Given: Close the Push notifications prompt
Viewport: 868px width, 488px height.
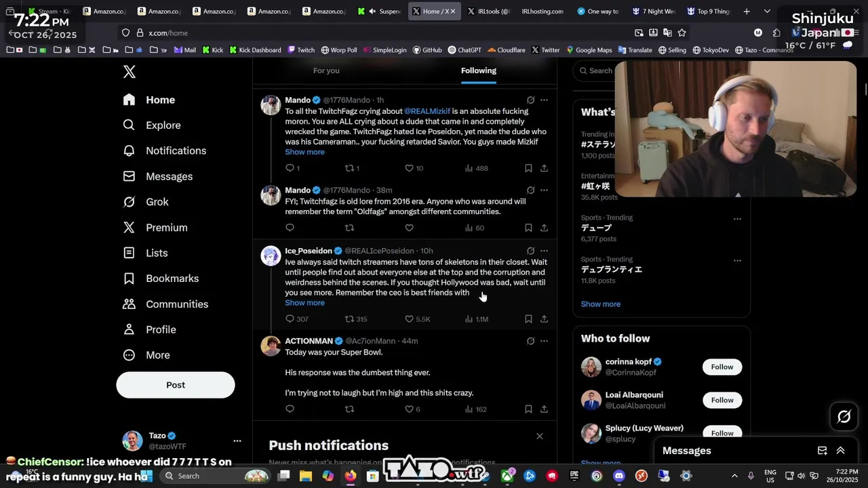Looking at the screenshot, I should (x=540, y=436).
